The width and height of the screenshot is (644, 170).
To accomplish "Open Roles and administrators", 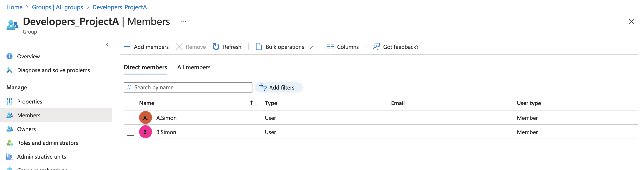I will (x=47, y=143).
